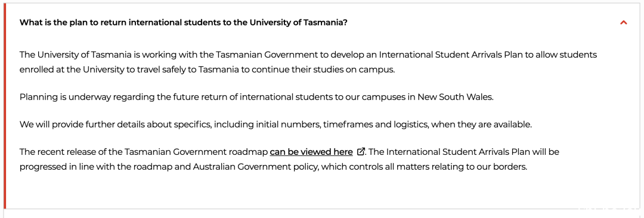Open the external link icon beside the roadmap link
Screen dimensions: 644x218
[361, 152]
